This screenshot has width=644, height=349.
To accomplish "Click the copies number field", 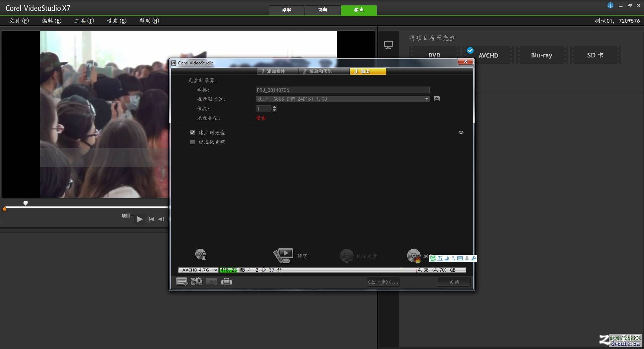I will 264,109.
